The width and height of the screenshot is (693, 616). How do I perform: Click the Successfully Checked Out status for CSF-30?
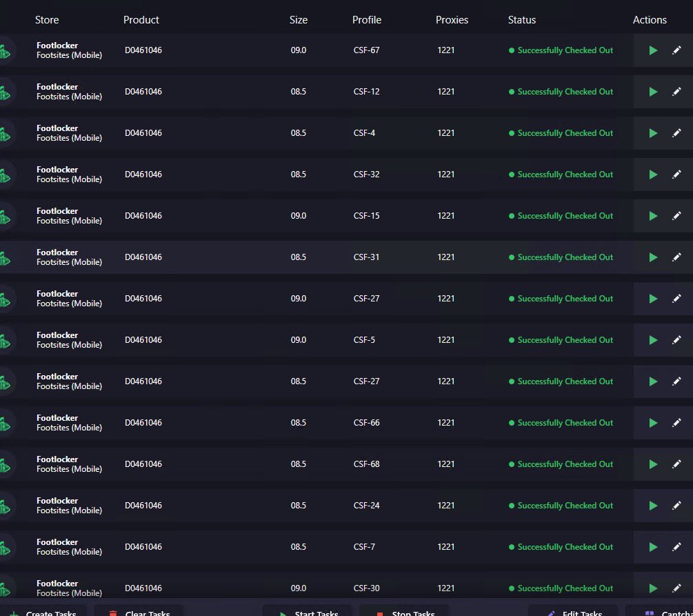click(x=561, y=588)
